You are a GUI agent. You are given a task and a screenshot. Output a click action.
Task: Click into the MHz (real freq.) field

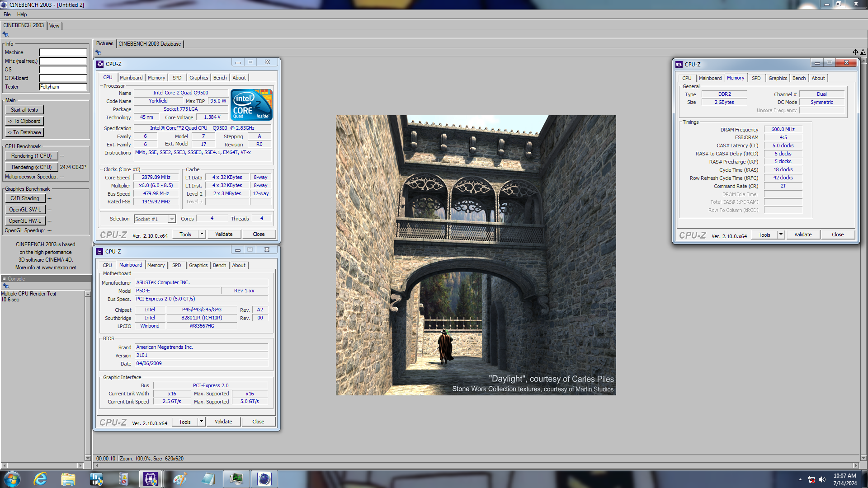tap(63, 61)
